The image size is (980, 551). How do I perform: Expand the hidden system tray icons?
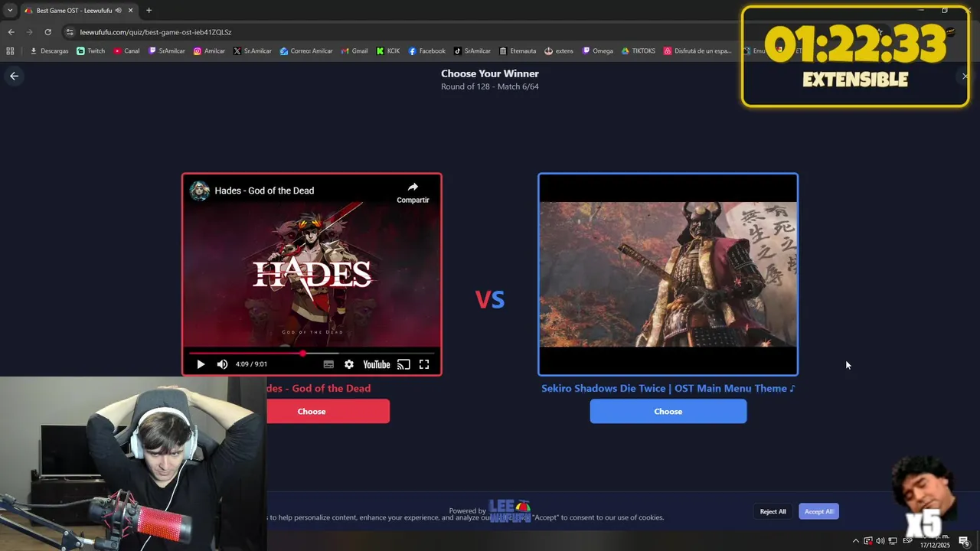point(855,541)
